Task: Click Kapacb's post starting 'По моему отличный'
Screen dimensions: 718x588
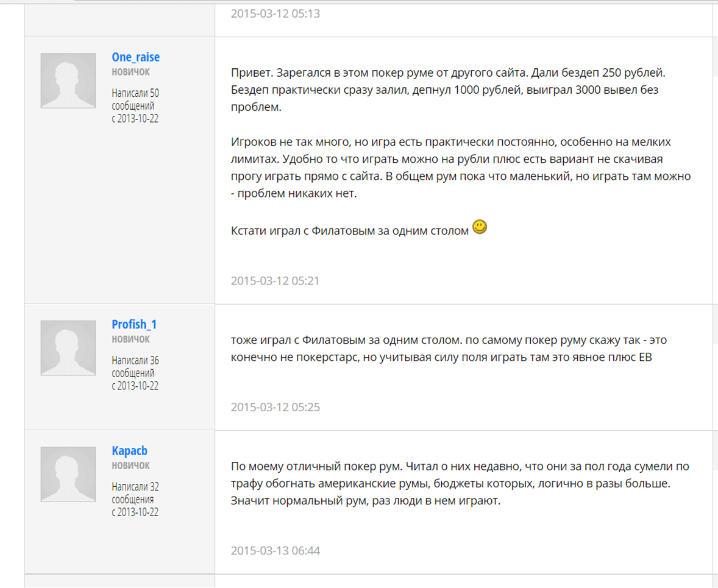Action: click(x=460, y=484)
